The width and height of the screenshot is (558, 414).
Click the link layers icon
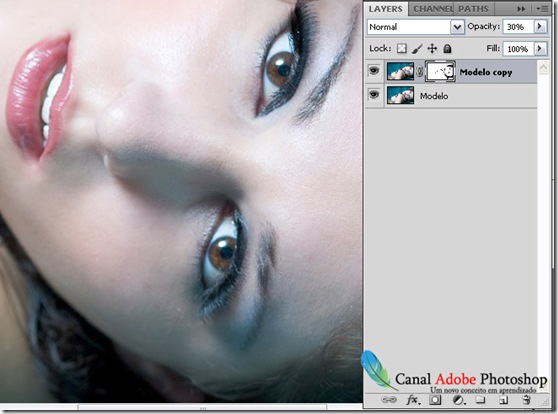pos(389,400)
